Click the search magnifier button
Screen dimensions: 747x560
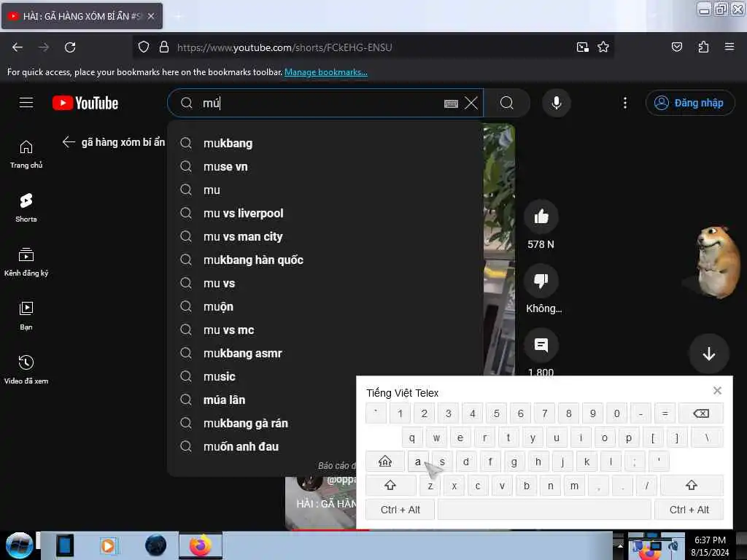tap(507, 103)
